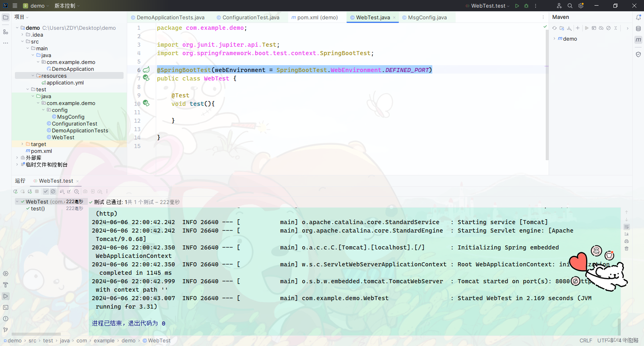This screenshot has height=346, width=644.
Task: Click Execute Maven Goal icon
Action: tap(594, 28)
